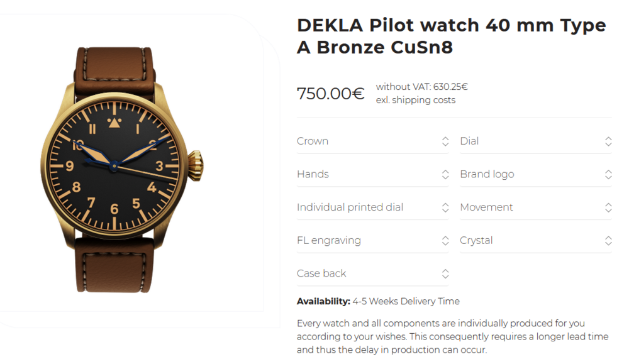Click the up-down arrow icon beside Hands
Viewport: 629px width, 364px height.
tap(445, 174)
